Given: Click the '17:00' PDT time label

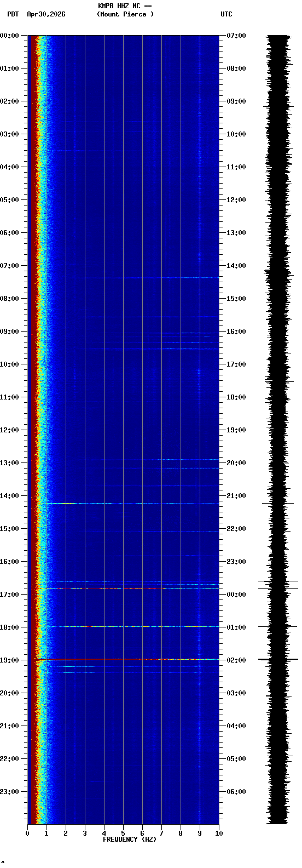Looking at the screenshot, I should pyautogui.click(x=9, y=595).
